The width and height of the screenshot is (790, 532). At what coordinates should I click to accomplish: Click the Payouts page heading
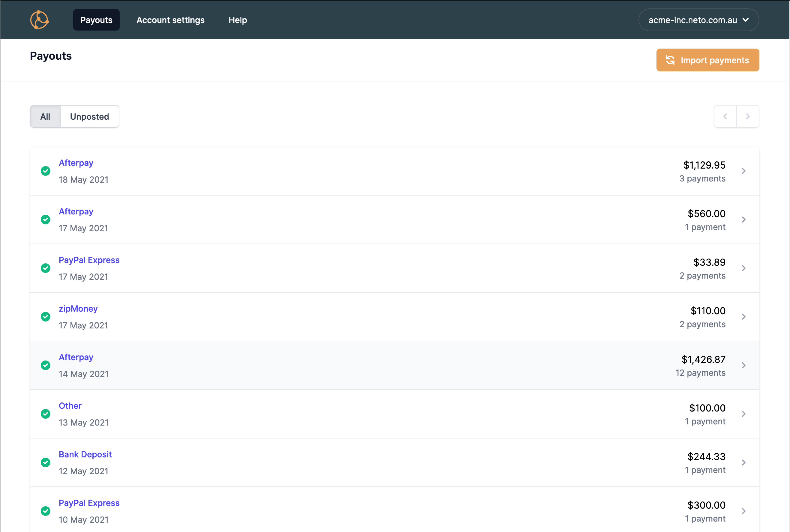click(x=51, y=56)
